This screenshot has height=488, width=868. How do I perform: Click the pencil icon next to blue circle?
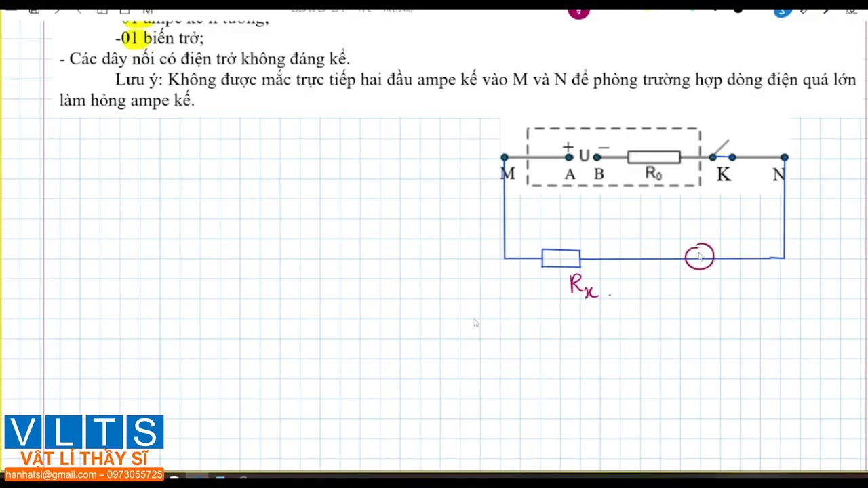coord(804,9)
